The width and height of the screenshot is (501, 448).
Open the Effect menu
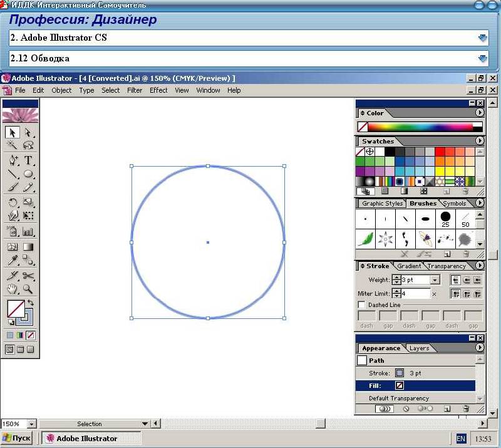[158, 90]
